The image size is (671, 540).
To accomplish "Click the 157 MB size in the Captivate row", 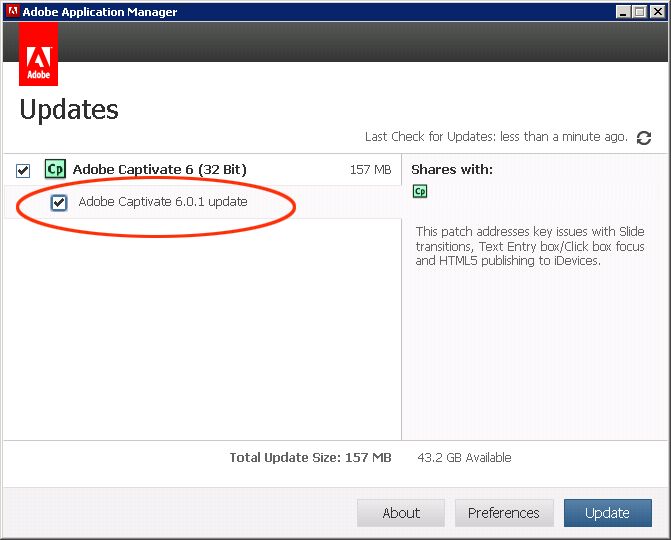I will pos(371,170).
